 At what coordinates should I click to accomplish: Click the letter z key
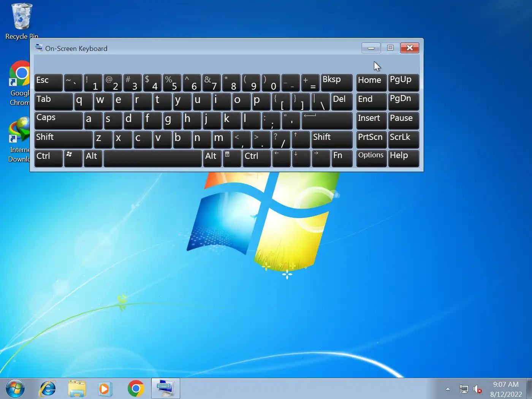[x=103, y=139]
